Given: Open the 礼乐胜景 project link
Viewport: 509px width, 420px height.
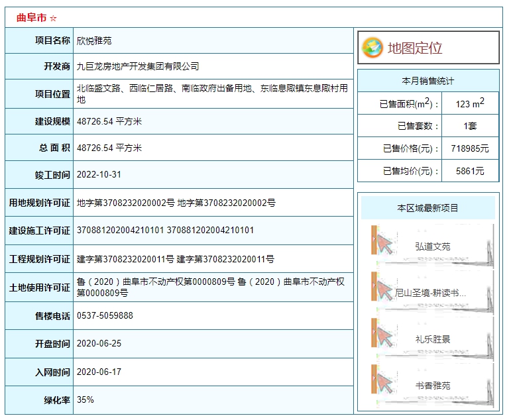Looking at the screenshot, I should pyautogui.click(x=433, y=339).
